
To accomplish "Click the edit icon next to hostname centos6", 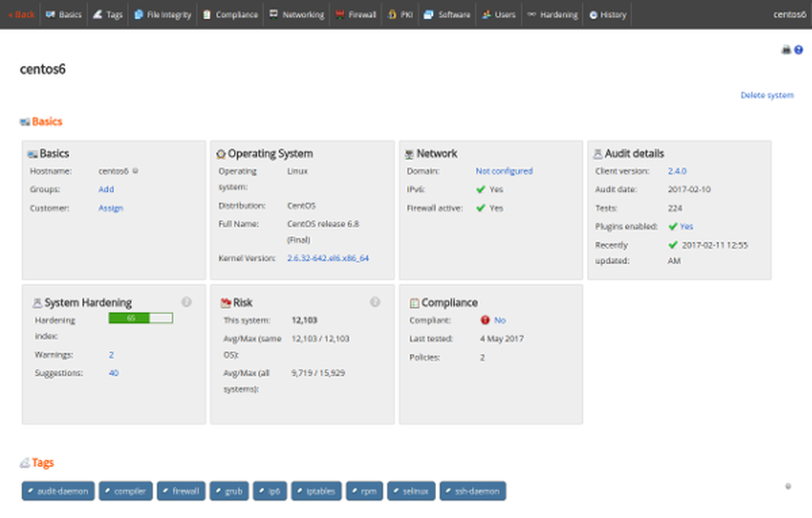I will tap(136, 171).
